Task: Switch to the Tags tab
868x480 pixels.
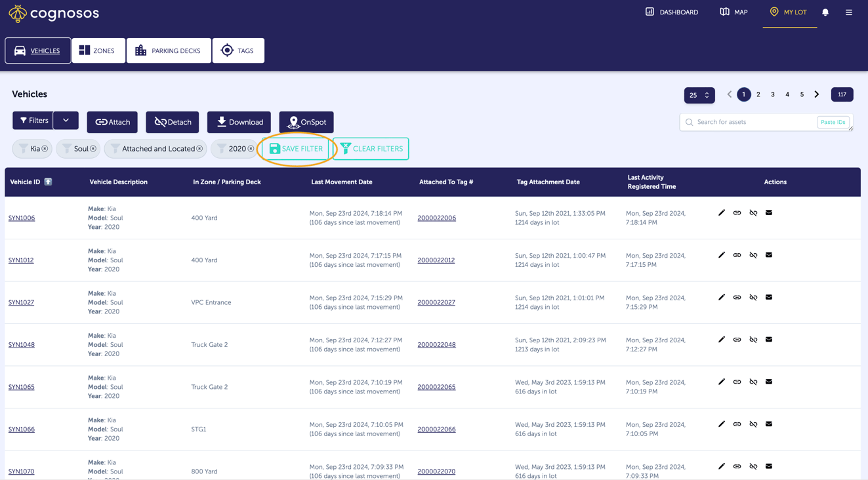Action: (238, 50)
